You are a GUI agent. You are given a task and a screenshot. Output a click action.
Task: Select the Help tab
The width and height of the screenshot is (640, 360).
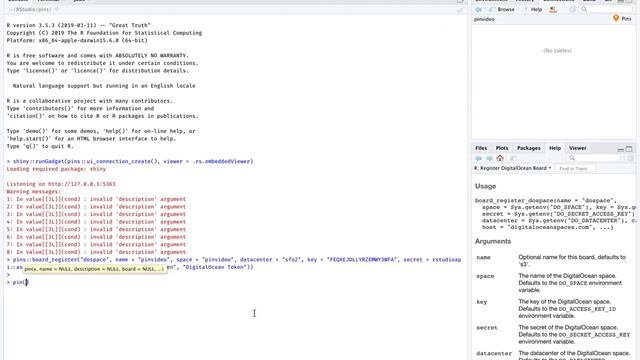click(x=555, y=148)
